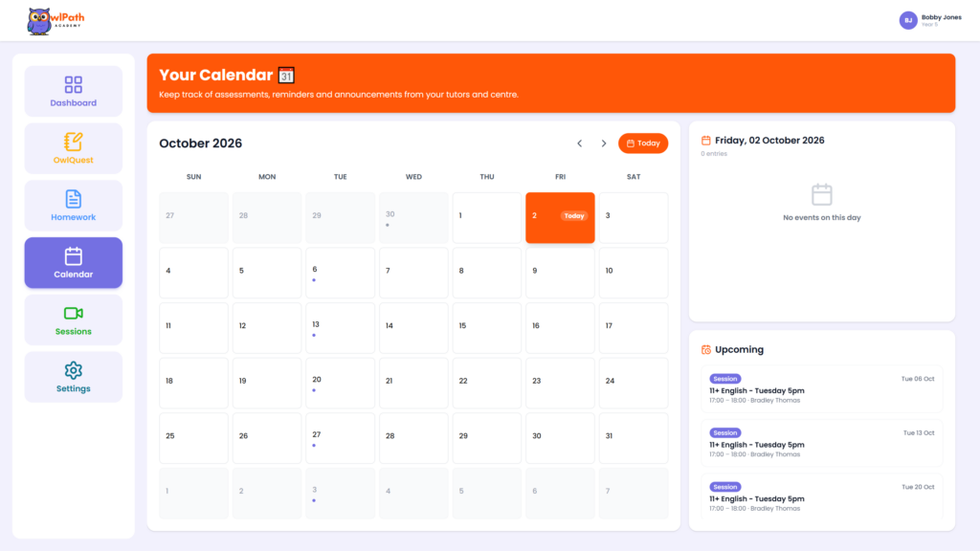Viewport: 980px width, 551px height.
Task: Go to the next month arrow
Action: click(x=604, y=143)
